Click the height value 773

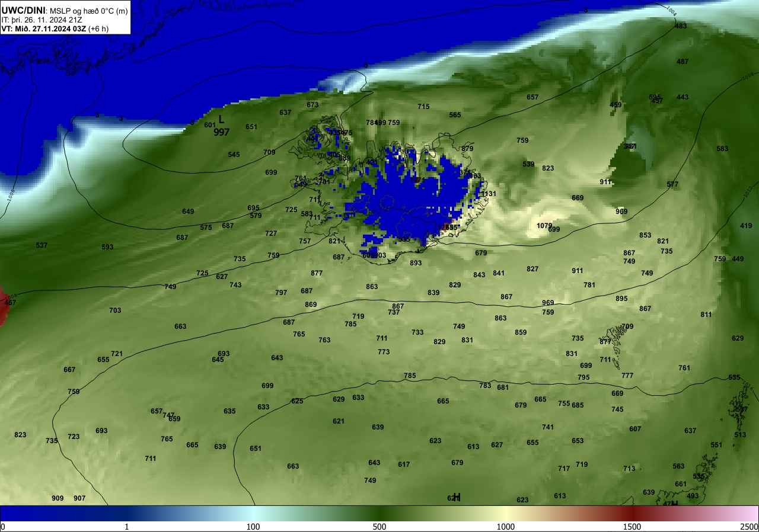point(384,352)
